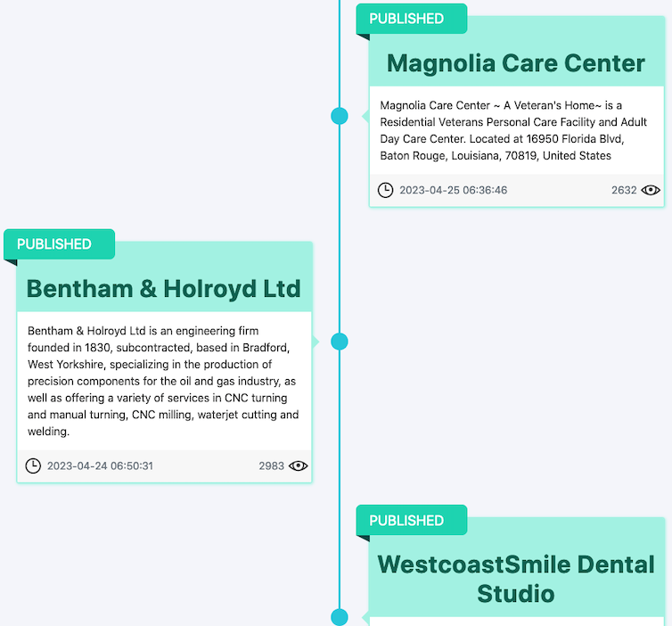
Task: Select the timeline dot next to Bentham & Holroyd
Action: point(340,342)
